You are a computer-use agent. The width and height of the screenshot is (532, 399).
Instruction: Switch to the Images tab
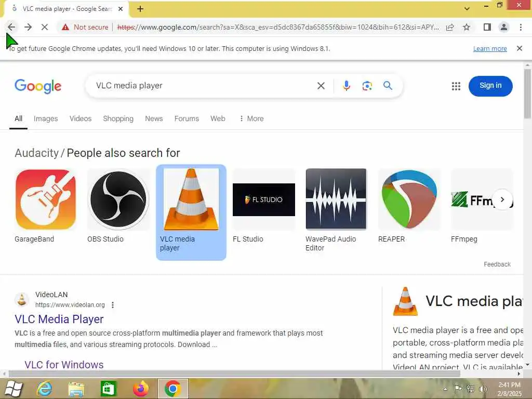(x=46, y=119)
